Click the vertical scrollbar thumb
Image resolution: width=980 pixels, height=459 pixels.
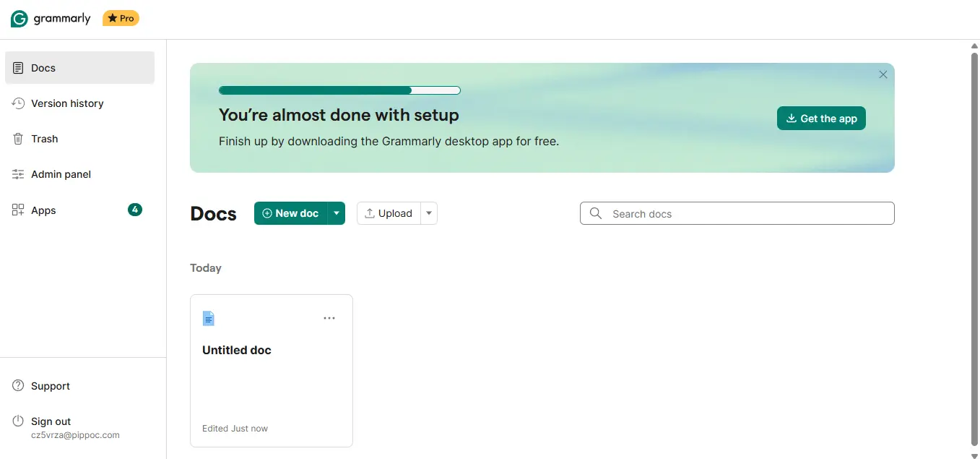coord(974,249)
